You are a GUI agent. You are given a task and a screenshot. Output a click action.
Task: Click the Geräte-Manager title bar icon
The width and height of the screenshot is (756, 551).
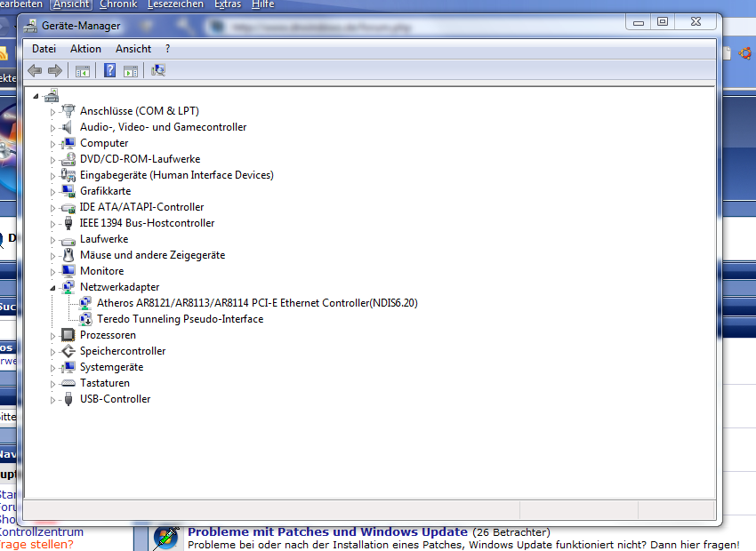click(30, 26)
